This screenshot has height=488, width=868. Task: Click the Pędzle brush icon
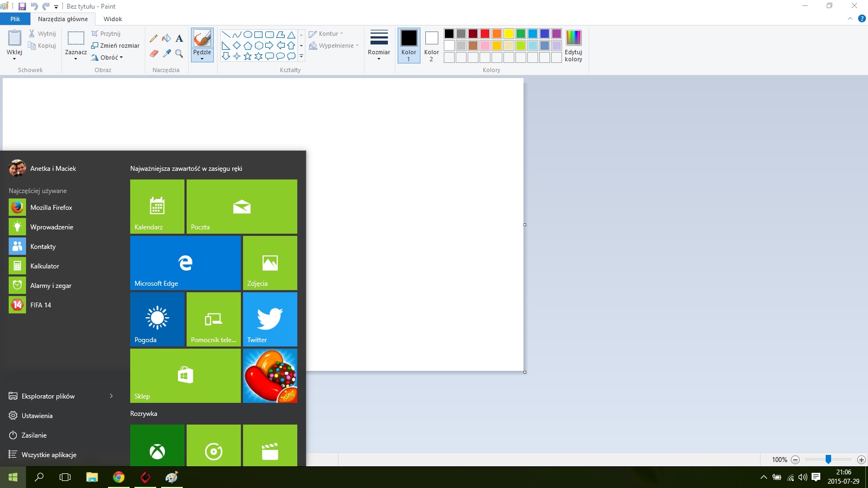tap(202, 38)
